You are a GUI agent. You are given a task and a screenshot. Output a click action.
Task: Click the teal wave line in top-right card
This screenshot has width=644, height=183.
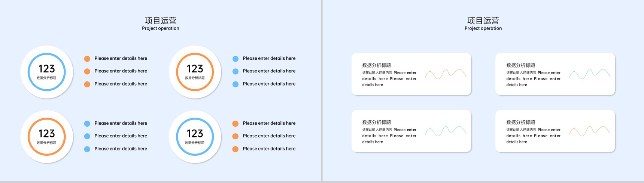coord(590,74)
